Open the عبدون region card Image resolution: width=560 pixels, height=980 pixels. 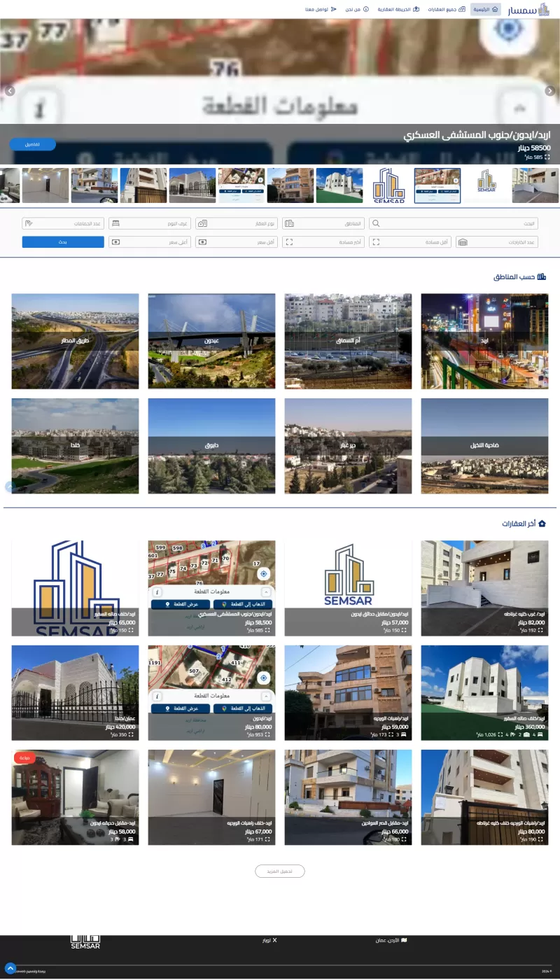click(x=211, y=341)
